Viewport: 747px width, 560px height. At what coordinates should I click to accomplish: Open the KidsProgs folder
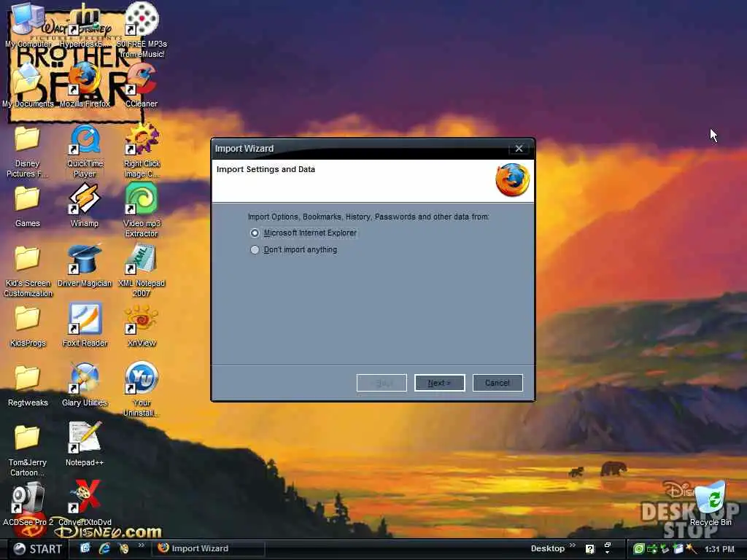[x=27, y=324]
